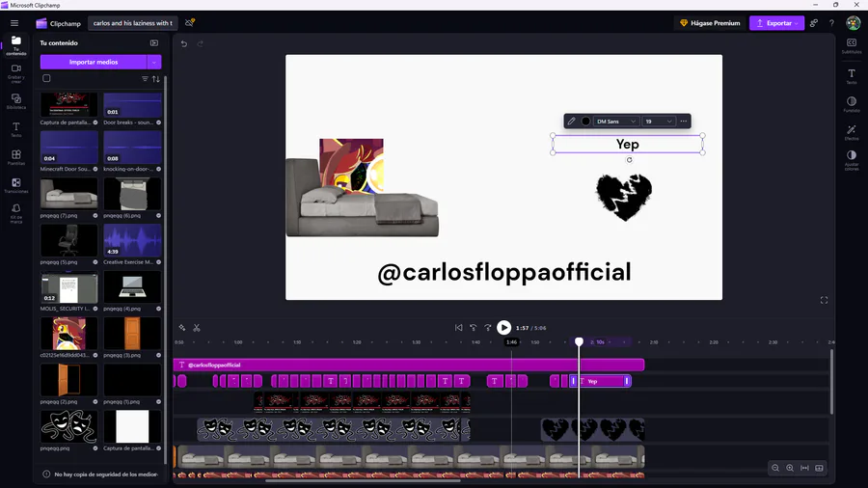Open share link icon near Exportar
868x488 pixels.
(814, 23)
